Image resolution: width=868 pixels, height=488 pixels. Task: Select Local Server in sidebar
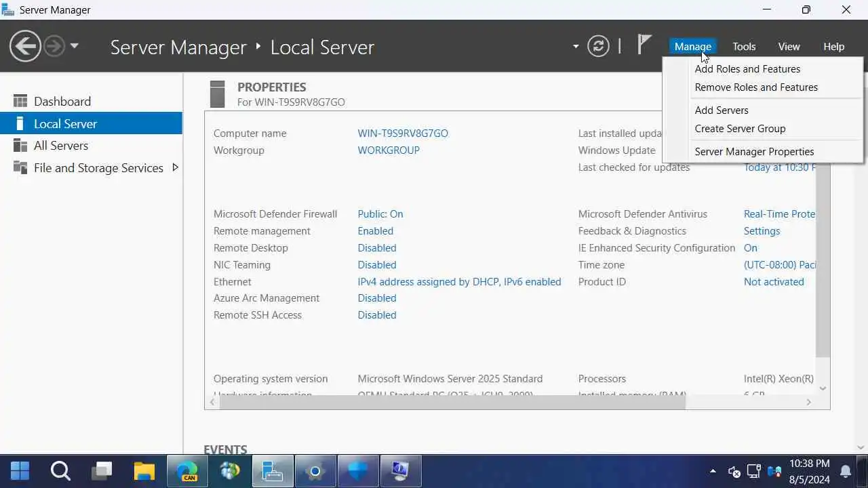tap(91, 123)
